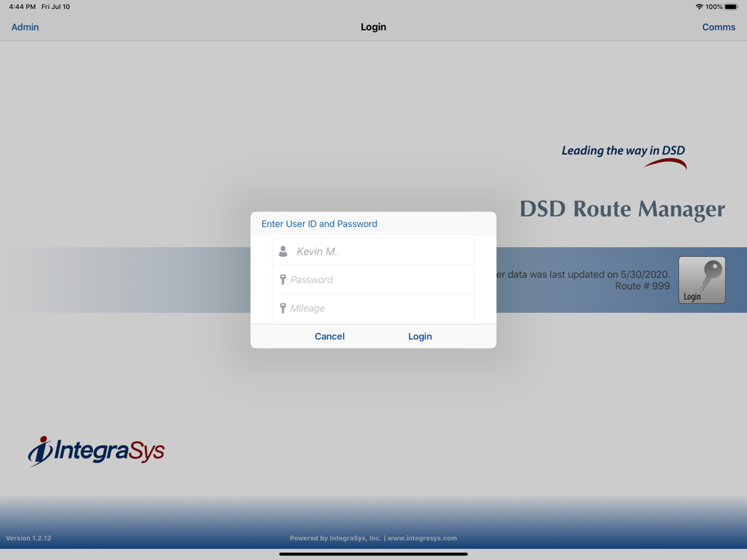Cancel the login dialog
This screenshot has width=747, height=560.
329,336
